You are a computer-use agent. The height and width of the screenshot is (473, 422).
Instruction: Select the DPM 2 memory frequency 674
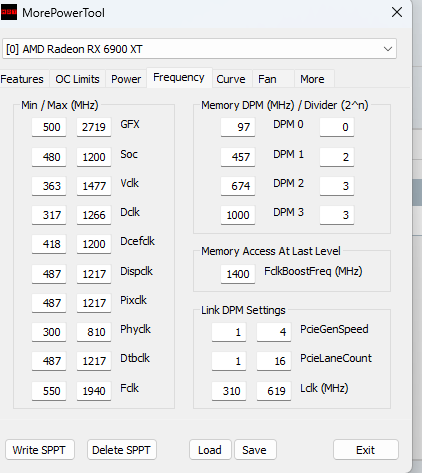238,186
